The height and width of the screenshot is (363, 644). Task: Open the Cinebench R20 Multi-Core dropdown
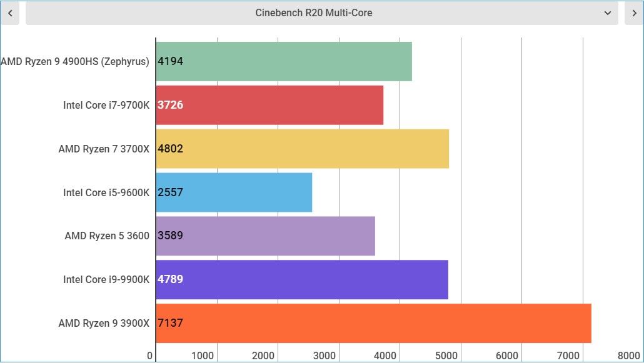coord(321,13)
